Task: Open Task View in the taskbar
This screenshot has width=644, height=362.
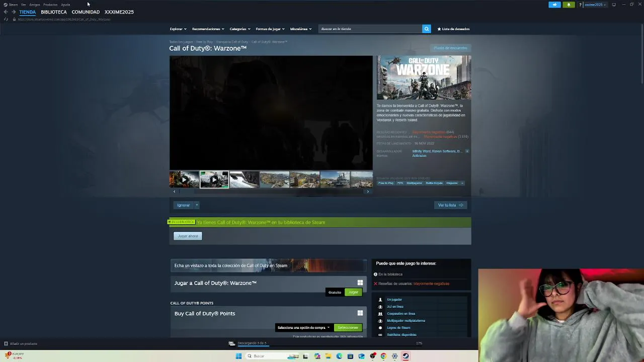Action: 305,356
